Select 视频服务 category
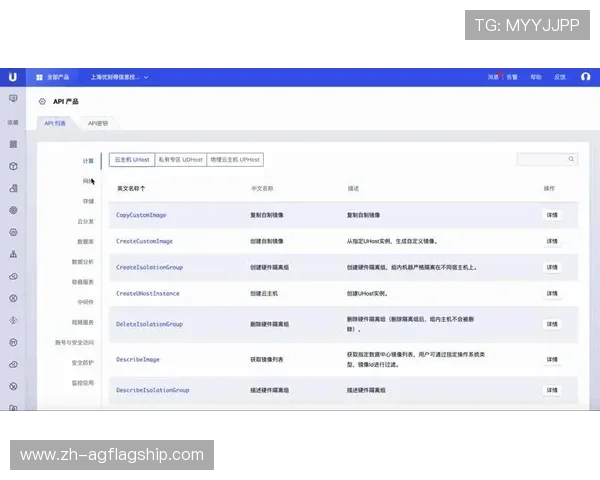The width and height of the screenshot is (600, 480). click(x=83, y=322)
